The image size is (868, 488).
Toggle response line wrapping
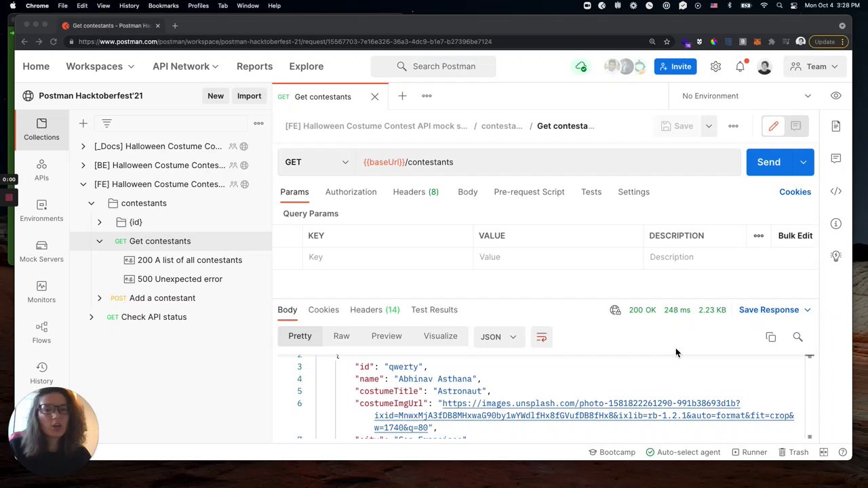541,337
